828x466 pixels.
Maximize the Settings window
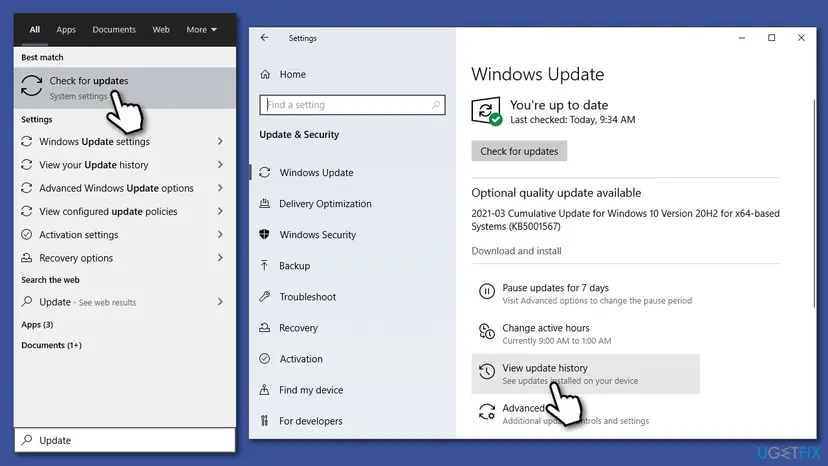pos(771,38)
